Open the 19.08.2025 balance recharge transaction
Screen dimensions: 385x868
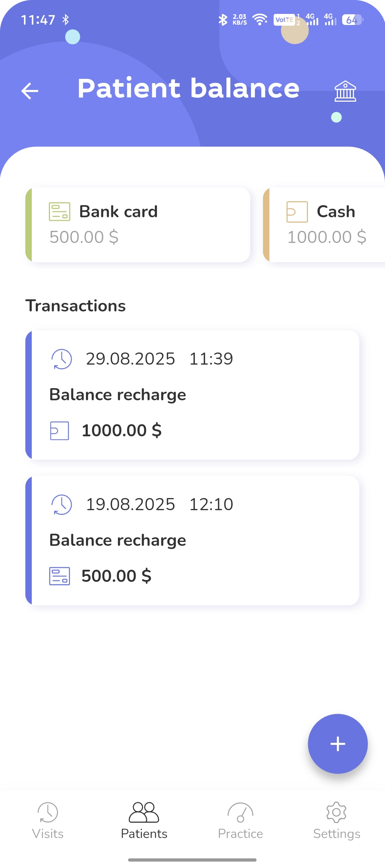pyautogui.click(x=193, y=540)
